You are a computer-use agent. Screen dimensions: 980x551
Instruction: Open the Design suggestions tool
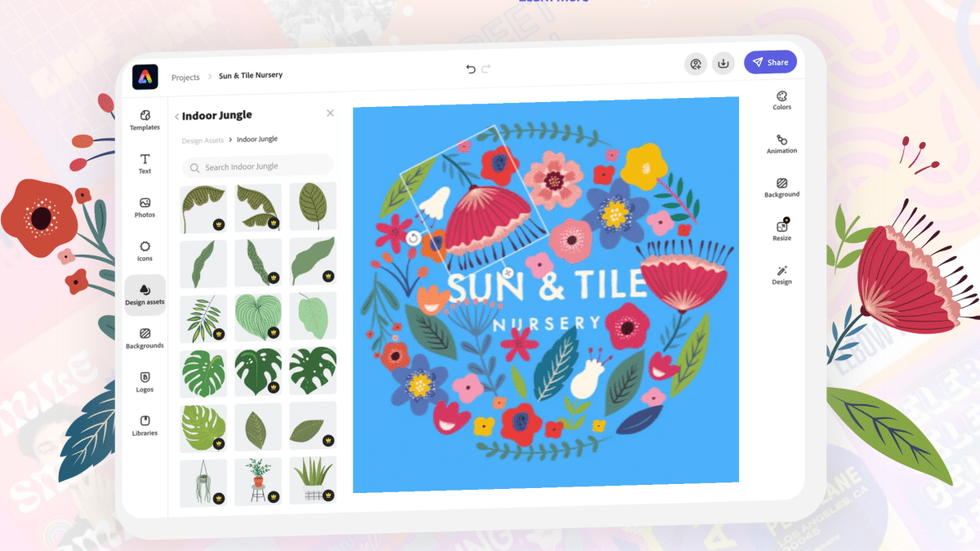(x=782, y=275)
